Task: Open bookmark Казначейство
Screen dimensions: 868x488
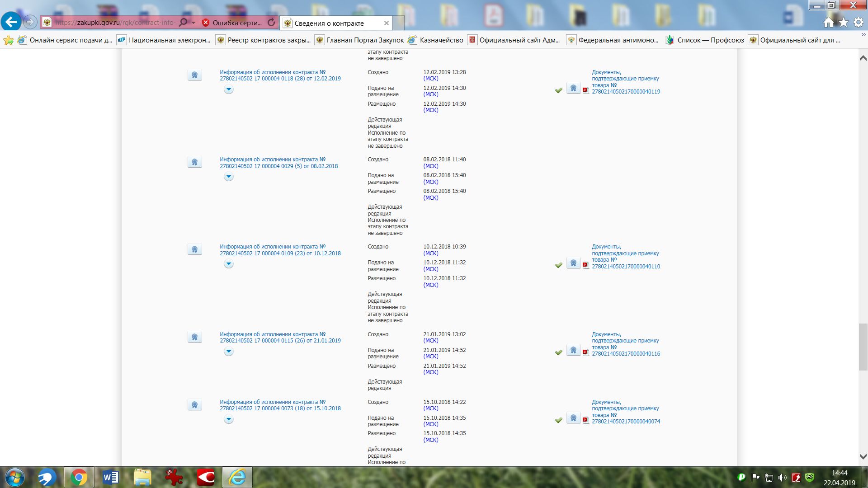Action: click(436, 40)
